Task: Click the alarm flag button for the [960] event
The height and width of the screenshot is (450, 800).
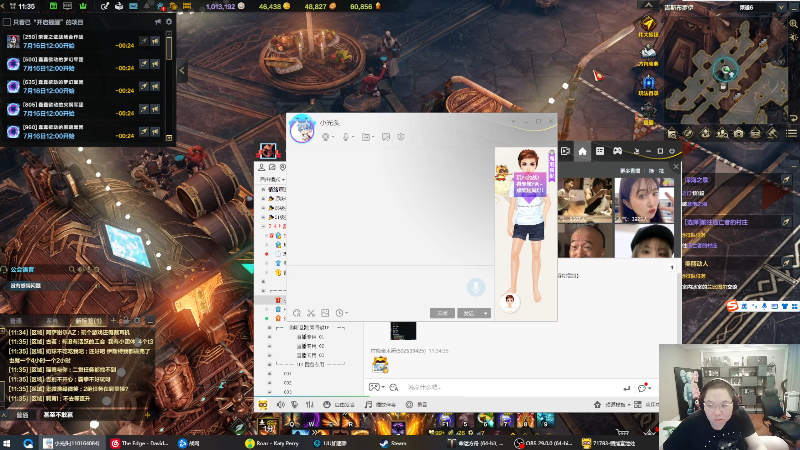Action: click(x=155, y=132)
